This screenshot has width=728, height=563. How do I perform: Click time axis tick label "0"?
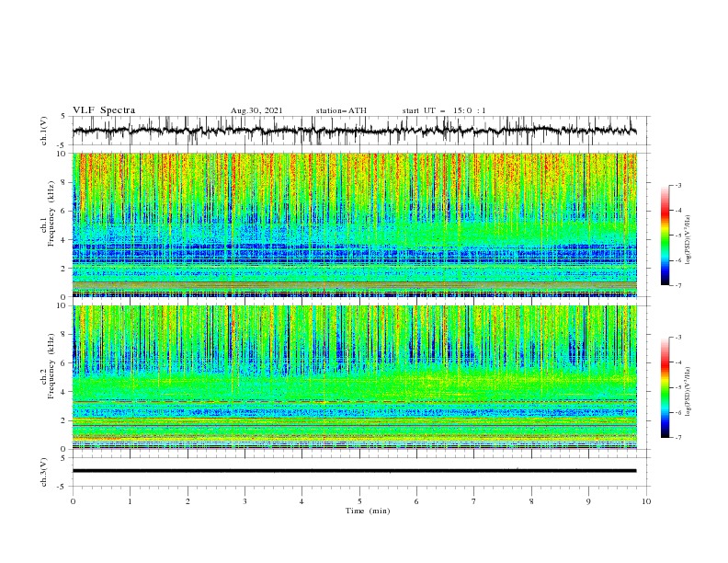[x=73, y=501]
